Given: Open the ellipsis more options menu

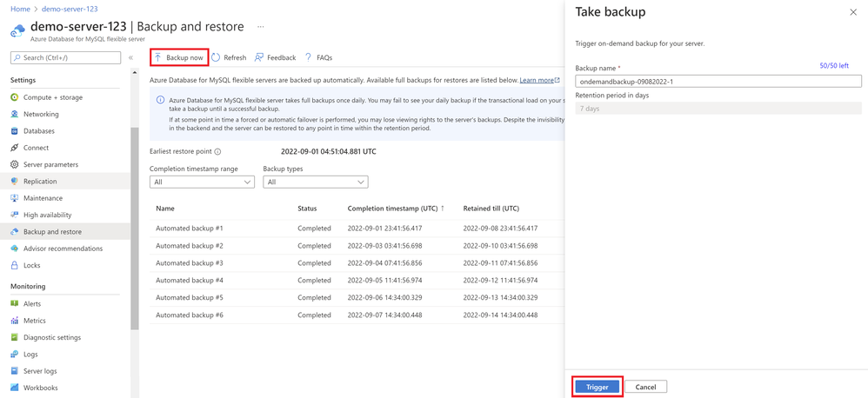Looking at the screenshot, I should [x=261, y=27].
